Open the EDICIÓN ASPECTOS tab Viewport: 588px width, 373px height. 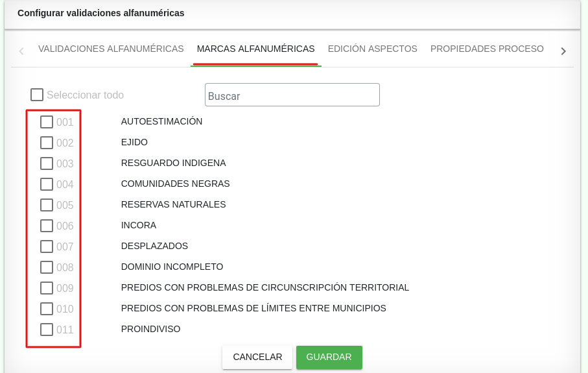coord(372,49)
